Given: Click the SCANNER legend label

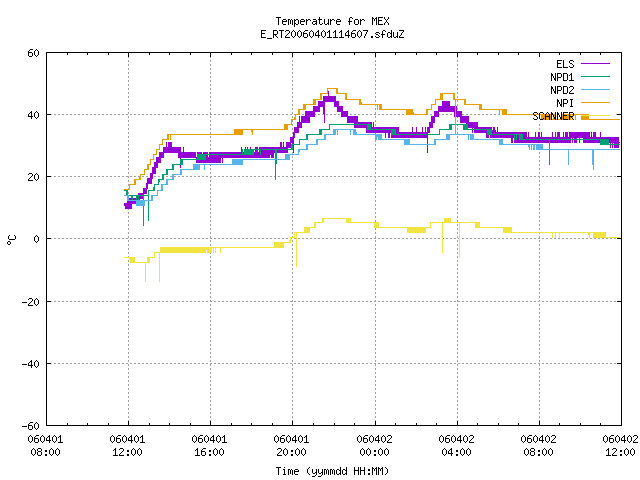Looking at the screenshot, I should (x=553, y=116).
